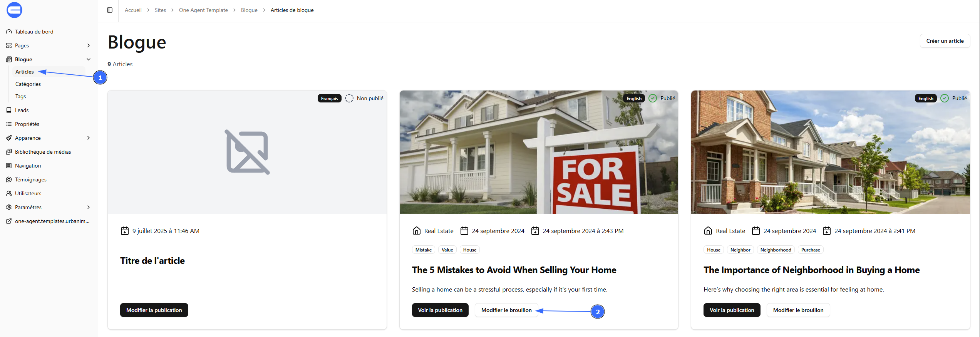
Task: Expand the Apparence submenu
Action: point(89,138)
